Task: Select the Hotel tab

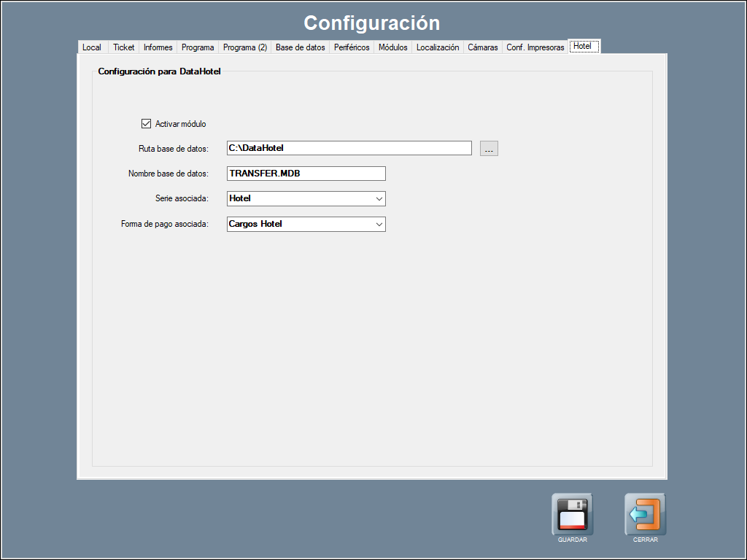Action: [x=583, y=47]
